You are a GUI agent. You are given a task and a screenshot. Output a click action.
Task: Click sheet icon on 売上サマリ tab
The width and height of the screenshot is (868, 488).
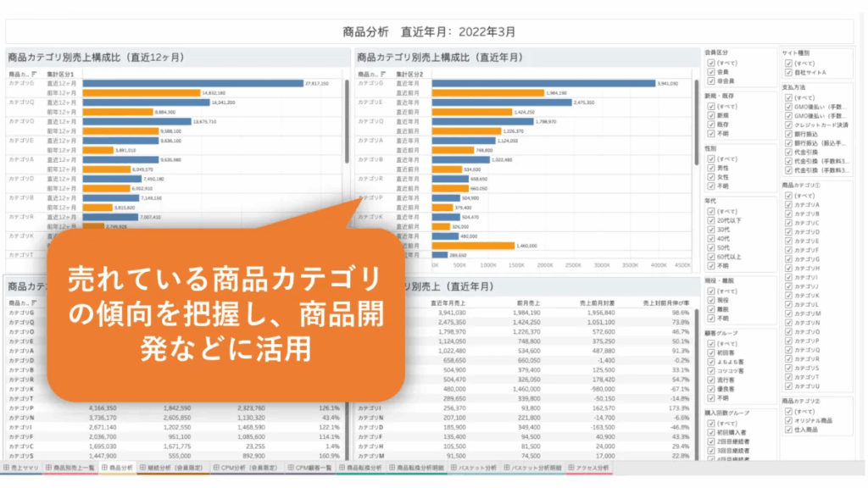tap(7, 468)
